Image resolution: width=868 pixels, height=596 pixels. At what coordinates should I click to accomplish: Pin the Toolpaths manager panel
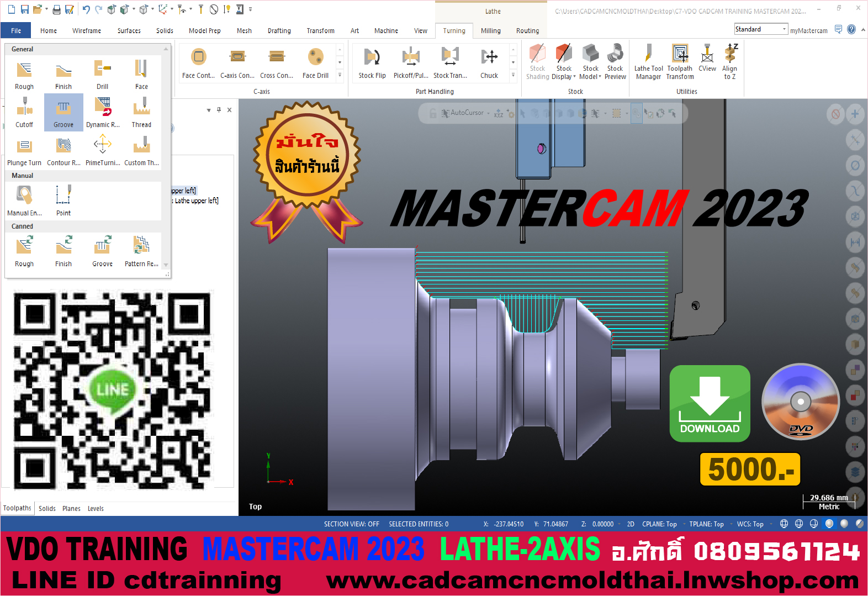point(219,110)
